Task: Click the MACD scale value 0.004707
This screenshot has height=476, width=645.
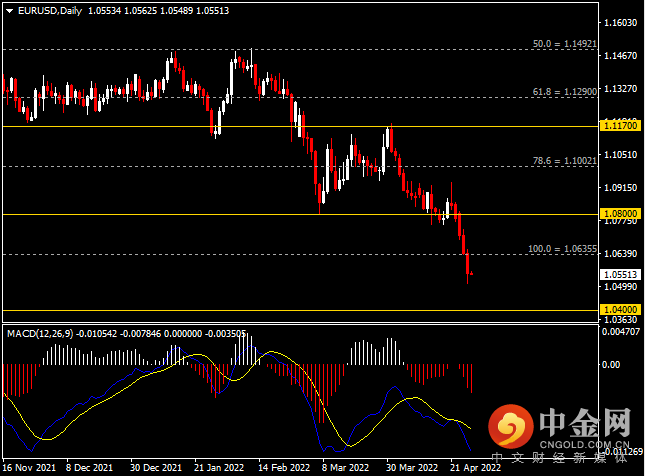Action: tap(621, 332)
